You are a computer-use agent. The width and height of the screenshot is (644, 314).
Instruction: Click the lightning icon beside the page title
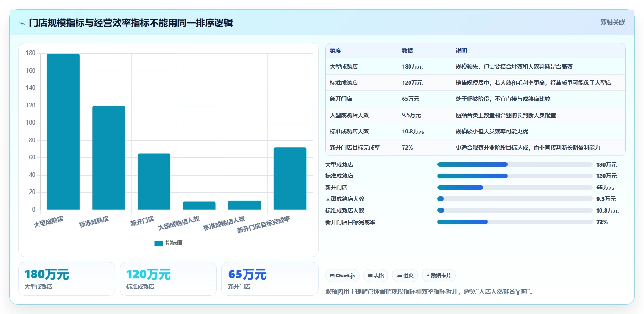click(22, 23)
